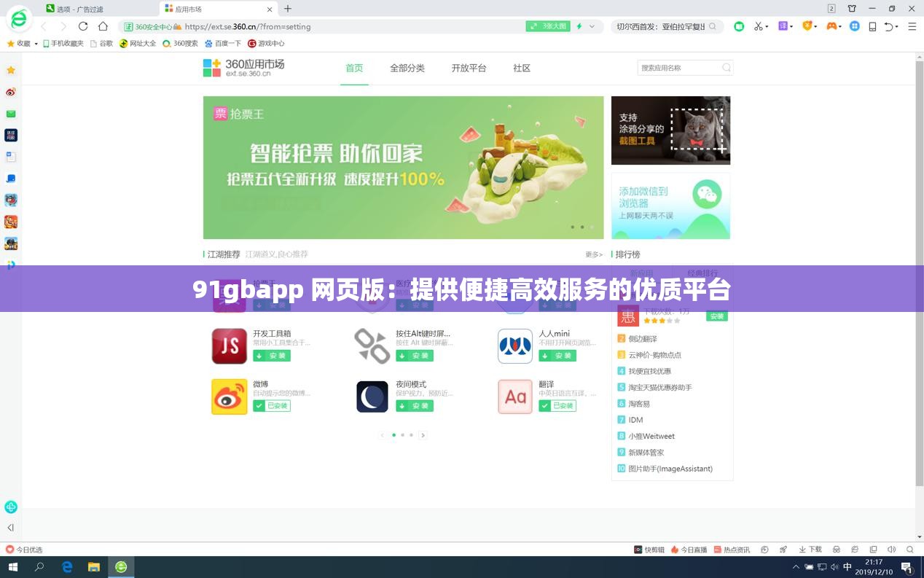Click the game center controller icon
The width and height of the screenshot is (924, 578).
831,26
